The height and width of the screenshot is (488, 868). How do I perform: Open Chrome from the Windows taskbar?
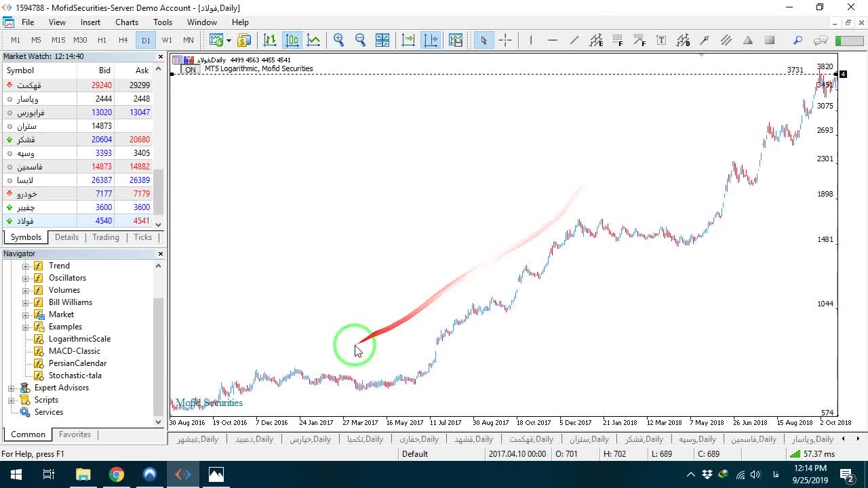tap(117, 474)
